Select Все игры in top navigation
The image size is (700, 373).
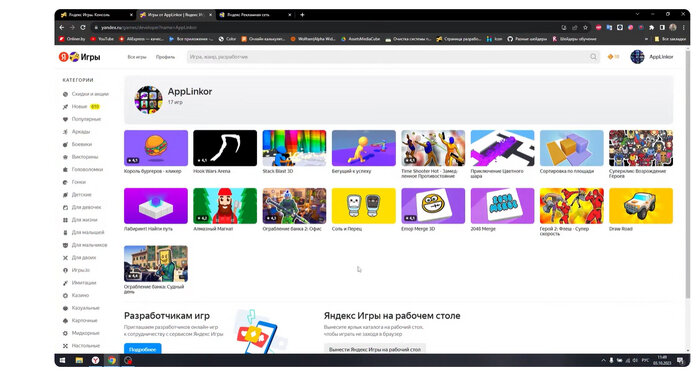pos(137,57)
